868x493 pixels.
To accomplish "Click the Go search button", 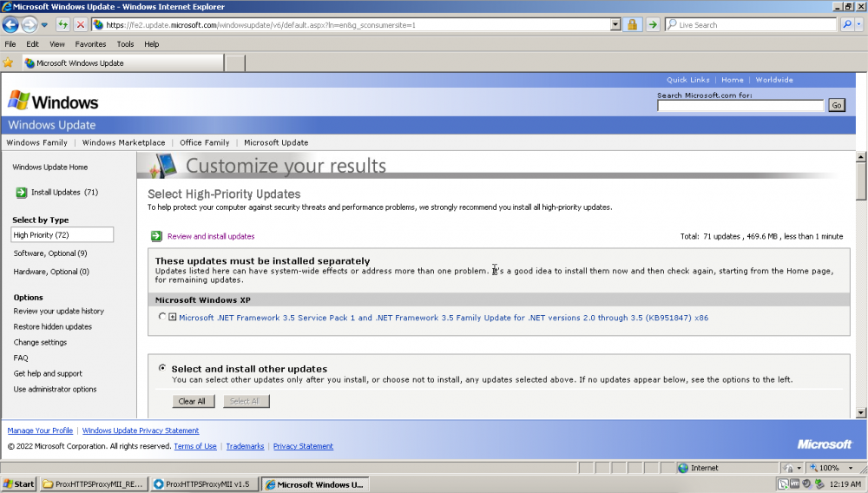I will (837, 105).
